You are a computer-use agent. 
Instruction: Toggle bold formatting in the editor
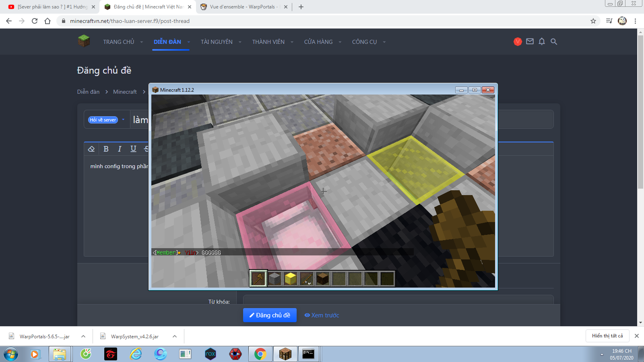[106, 149]
